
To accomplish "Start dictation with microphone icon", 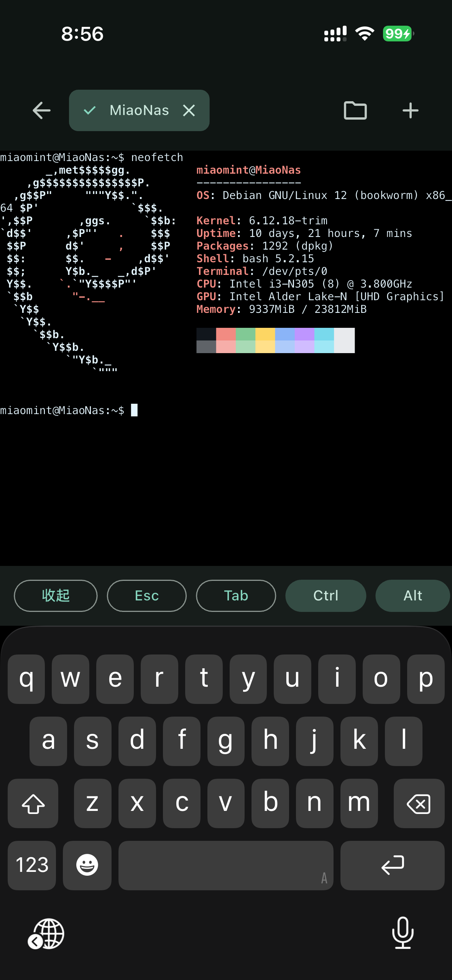I will 403,932.
